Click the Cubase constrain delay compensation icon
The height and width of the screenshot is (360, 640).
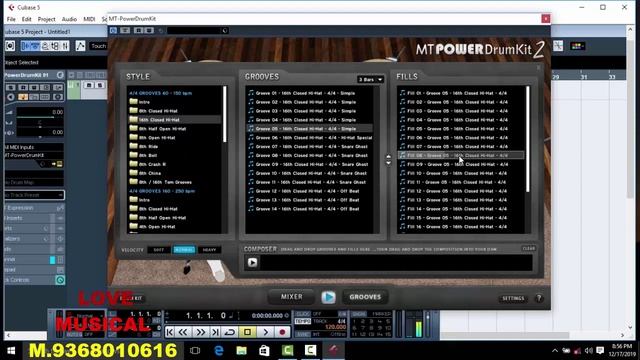10,46
